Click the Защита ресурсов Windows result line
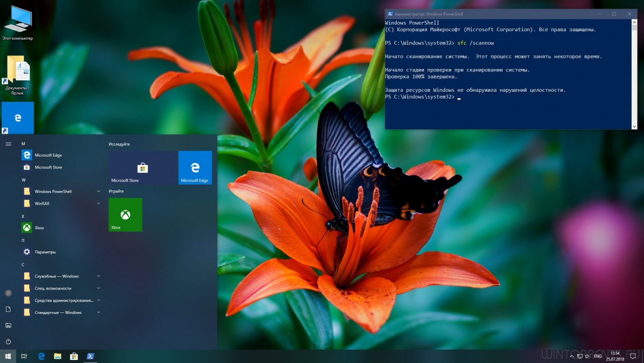This screenshot has height=363, width=644. [x=475, y=90]
